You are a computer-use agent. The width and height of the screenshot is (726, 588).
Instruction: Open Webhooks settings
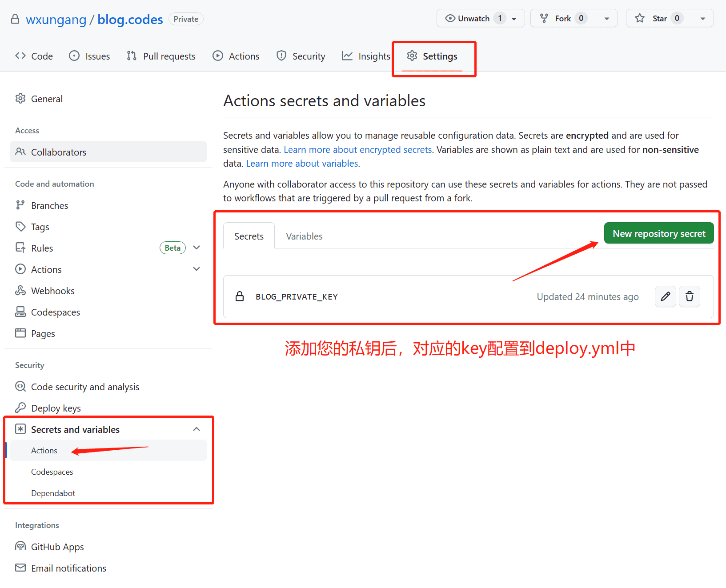(108, 291)
